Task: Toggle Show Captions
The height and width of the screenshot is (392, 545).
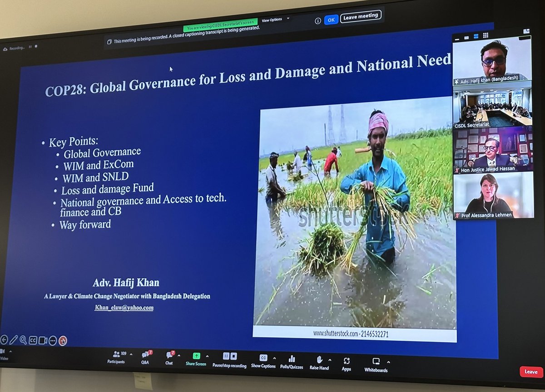Action: pos(263,361)
